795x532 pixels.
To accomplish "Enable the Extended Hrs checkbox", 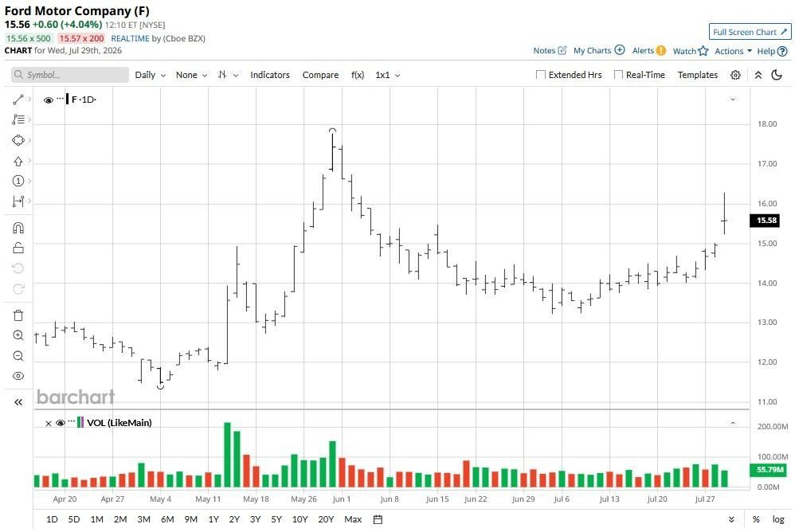I will pyautogui.click(x=541, y=75).
